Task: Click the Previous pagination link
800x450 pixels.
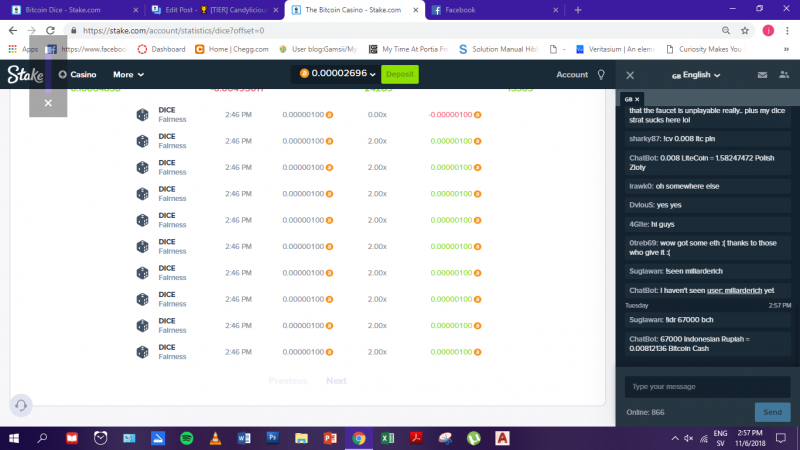Action: [288, 381]
